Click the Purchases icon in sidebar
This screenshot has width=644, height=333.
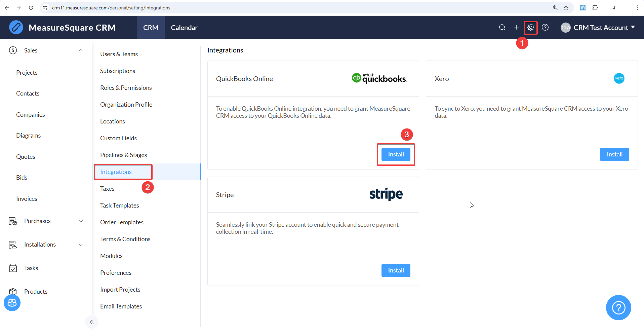coord(13,221)
